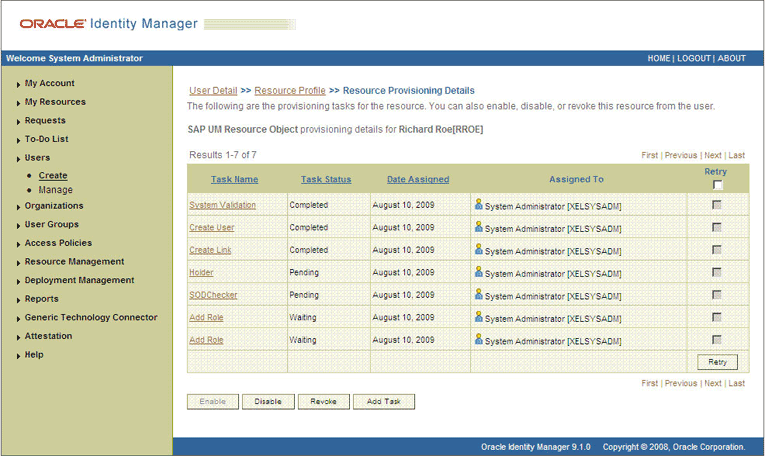The width and height of the screenshot is (765, 456).
Task: Click LOGOUT in top bar
Action: (x=694, y=58)
